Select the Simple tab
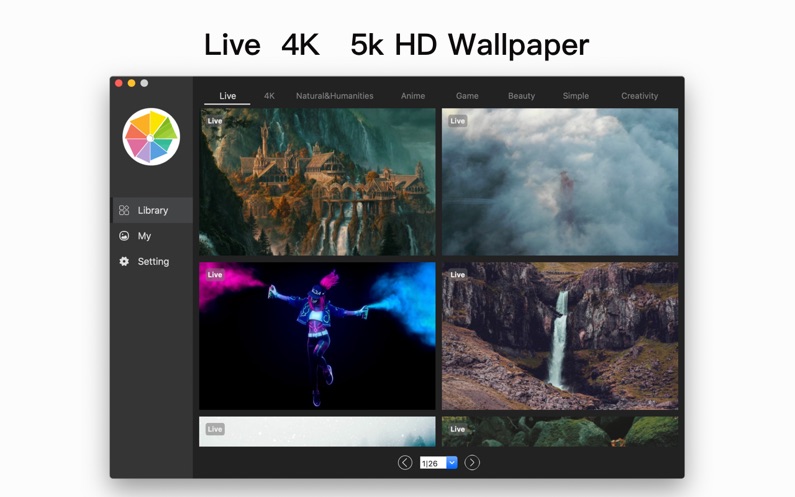 (575, 96)
